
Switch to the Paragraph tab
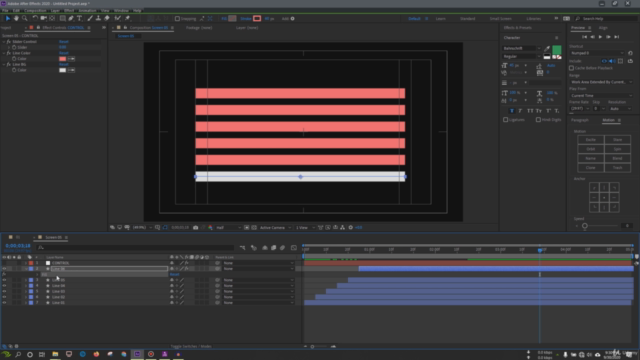tap(580, 120)
